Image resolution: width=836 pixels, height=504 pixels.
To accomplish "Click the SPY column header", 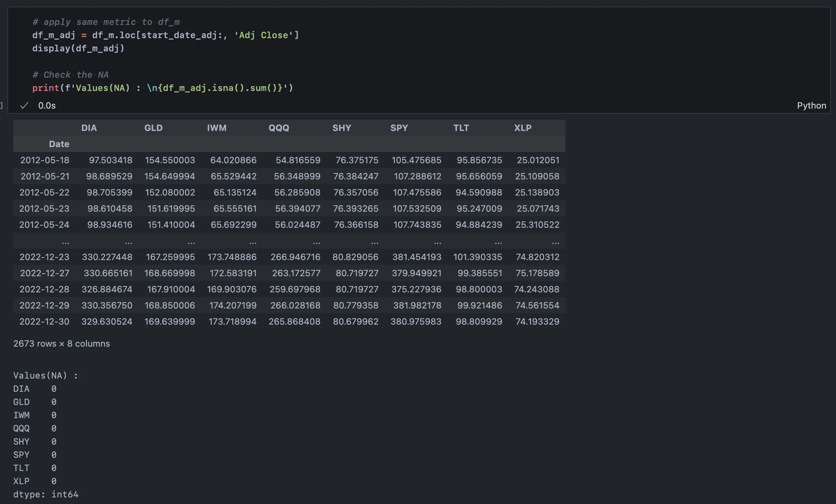I will coord(399,128).
